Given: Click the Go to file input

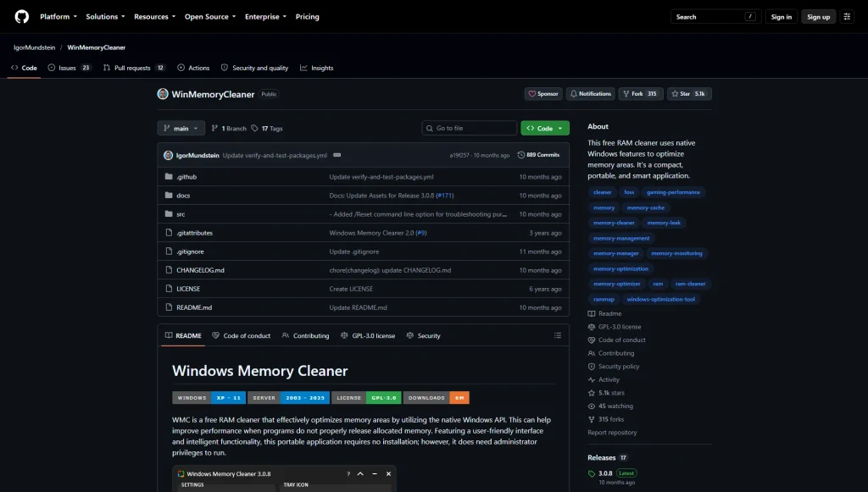Looking at the screenshot, I should (469, 128).
